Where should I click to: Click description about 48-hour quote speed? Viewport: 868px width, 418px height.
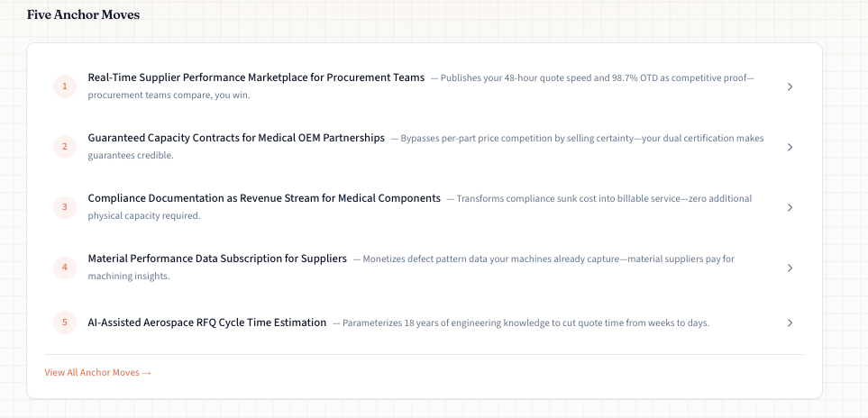[x=421, y=86]
